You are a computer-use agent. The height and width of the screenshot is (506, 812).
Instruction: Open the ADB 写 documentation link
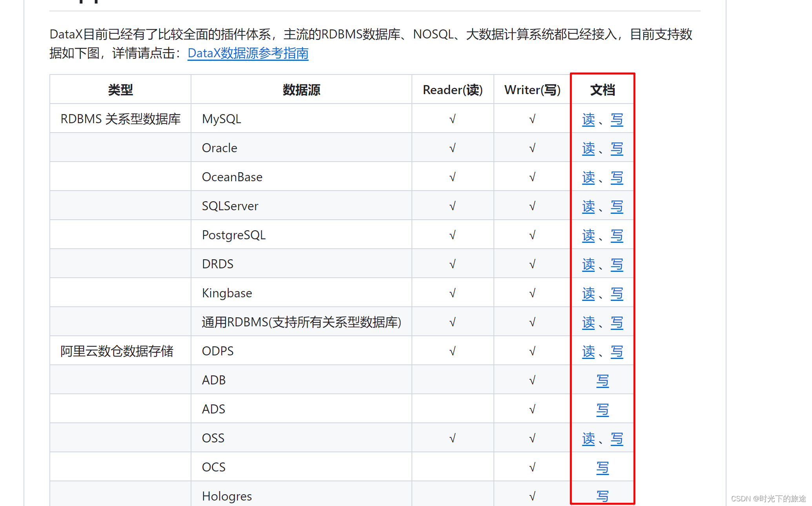(x=603, y=380)
